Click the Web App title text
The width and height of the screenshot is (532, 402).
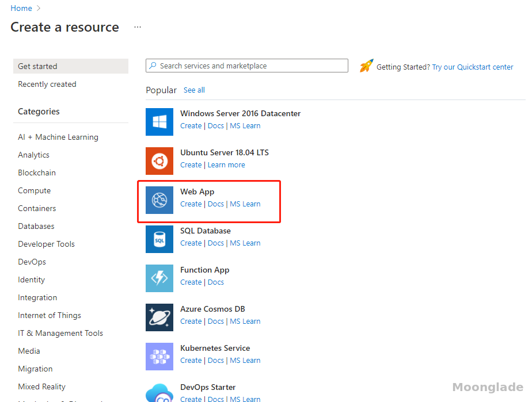click(x=197, y=192)
